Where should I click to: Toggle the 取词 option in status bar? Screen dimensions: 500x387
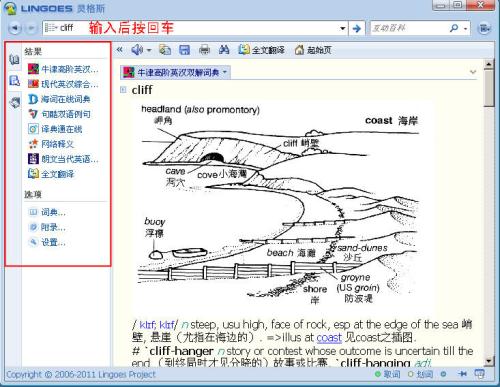pos(387,374)
